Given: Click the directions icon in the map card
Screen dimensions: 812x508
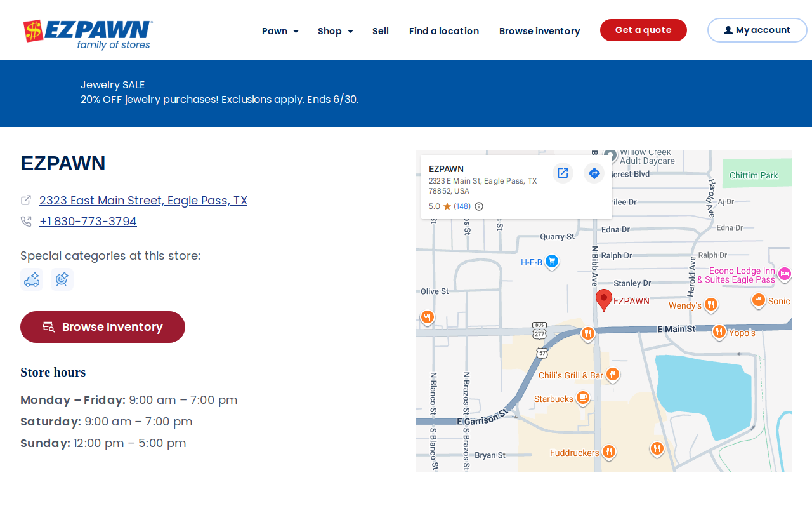Looking at the screenshot, I should click(594, 173).
